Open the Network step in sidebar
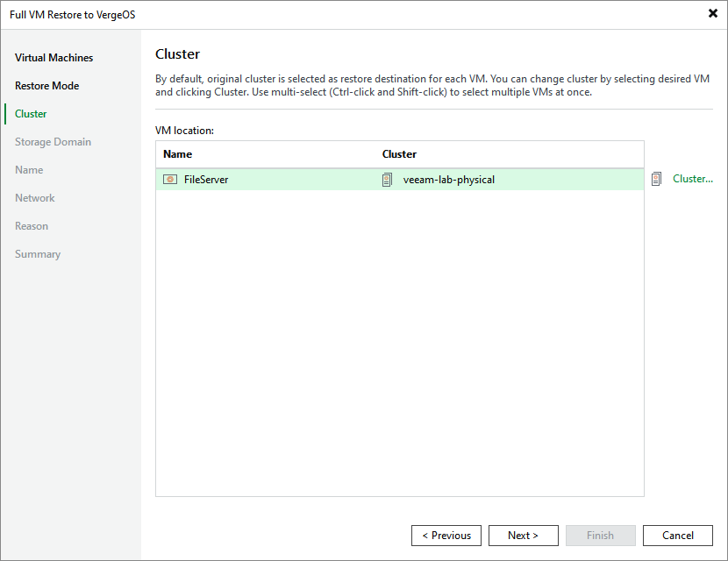 tap(35, 198)
